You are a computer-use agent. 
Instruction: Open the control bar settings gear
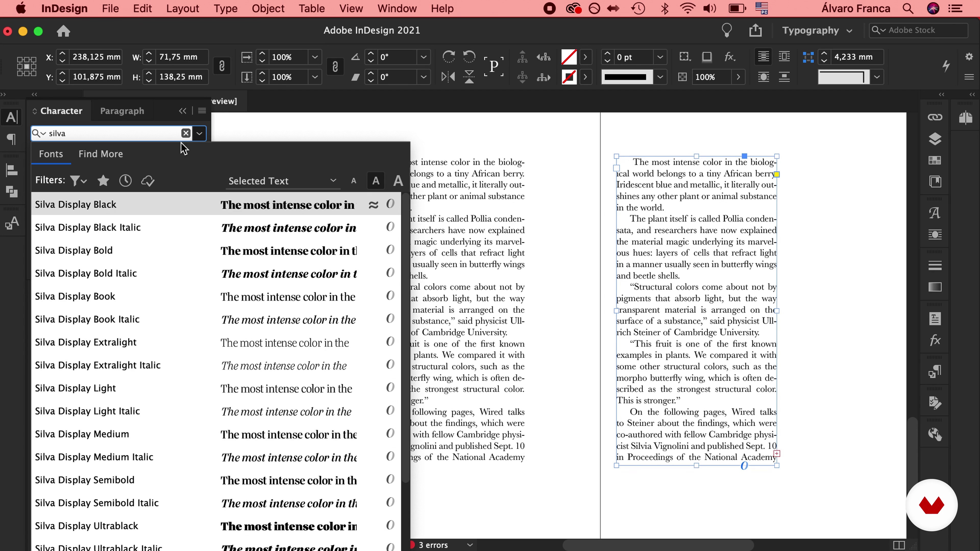click(969, 57)
